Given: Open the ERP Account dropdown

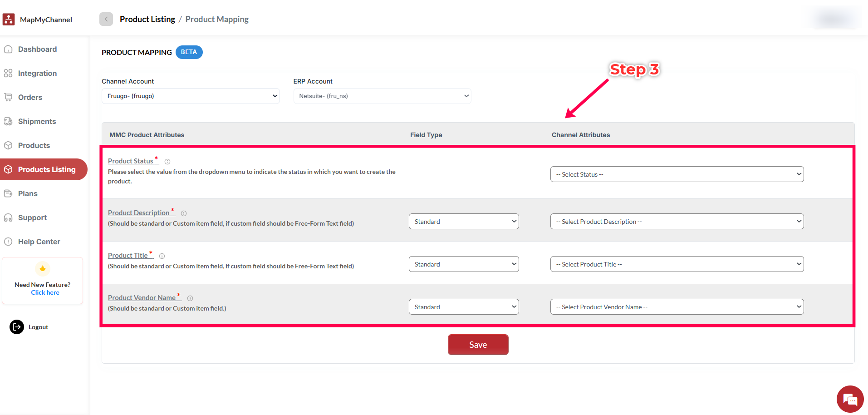Looking at the screenshot, I should point(382,96).
